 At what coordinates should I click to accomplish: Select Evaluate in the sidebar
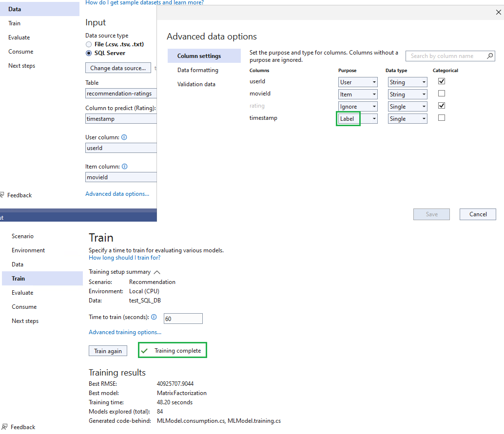click(x=23, y=292)
